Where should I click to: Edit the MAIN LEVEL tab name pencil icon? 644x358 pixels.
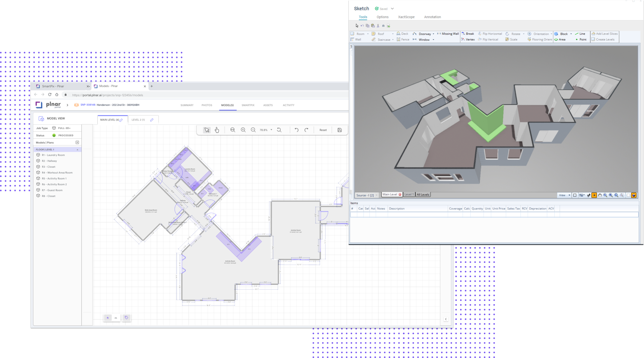(x=121, y=120)
